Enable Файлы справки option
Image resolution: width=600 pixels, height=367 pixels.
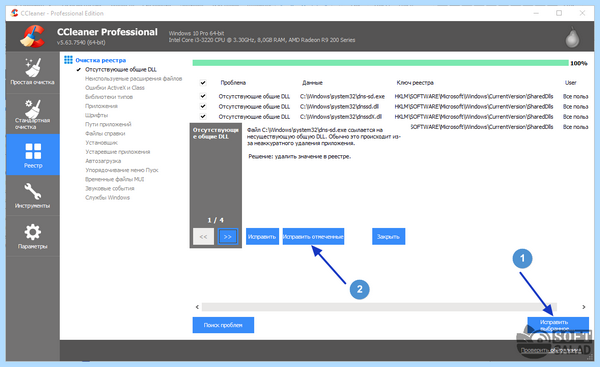(105, 134)
